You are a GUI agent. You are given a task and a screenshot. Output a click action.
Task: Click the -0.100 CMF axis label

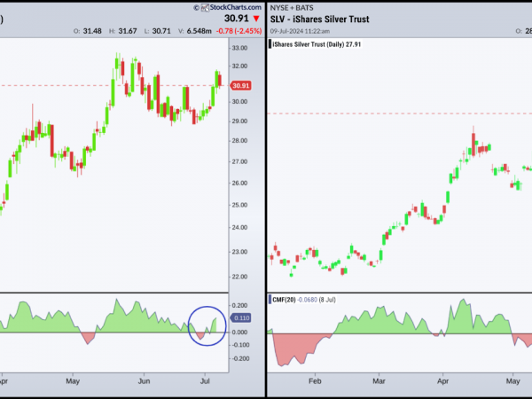[x=239, y=345]
